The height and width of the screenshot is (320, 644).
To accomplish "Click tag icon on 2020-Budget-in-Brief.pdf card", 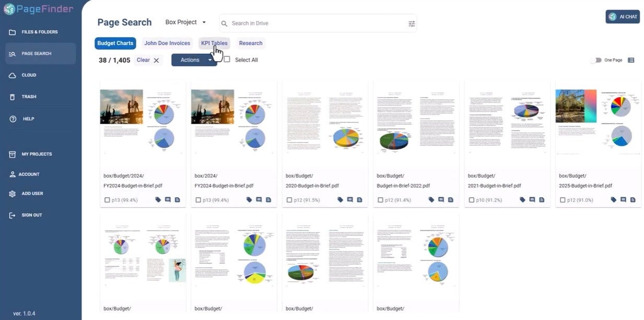I will coord(341,200).
